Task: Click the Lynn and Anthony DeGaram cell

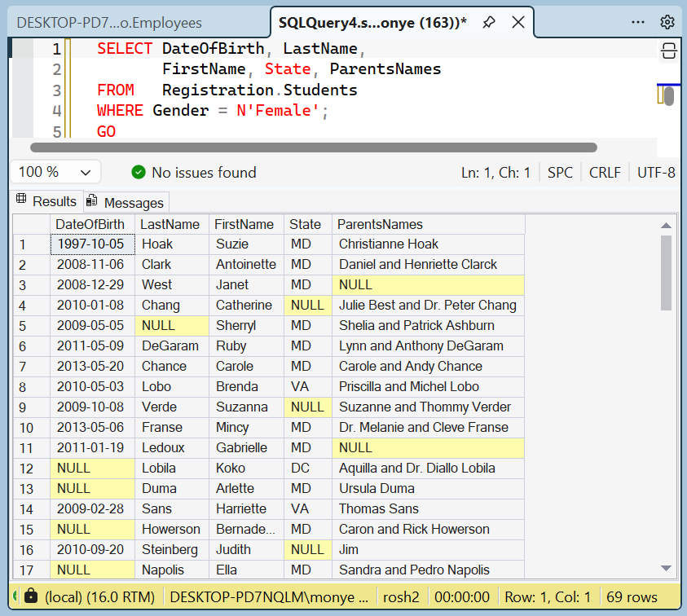Action: [x=428, y=346]
